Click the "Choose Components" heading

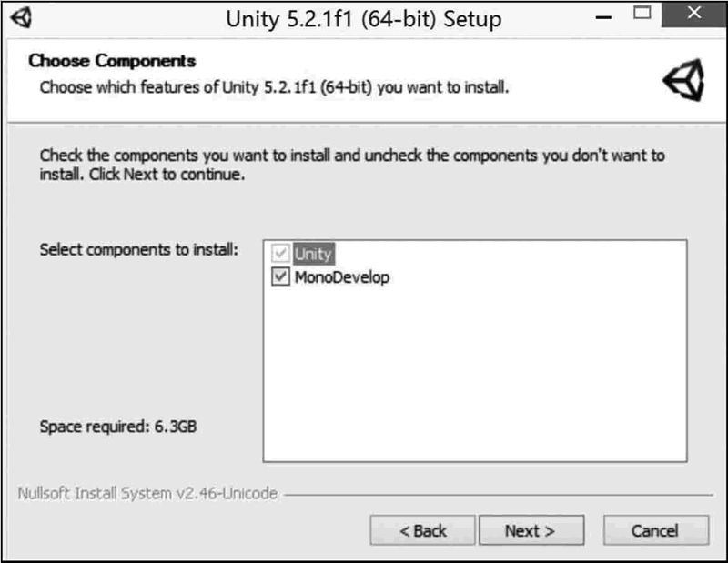[112, 62]
